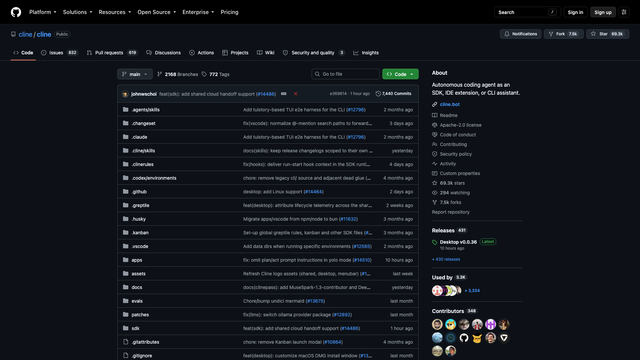Click the Sign up button
This screenshot has height=360, width=640.
tap(603, 12)
